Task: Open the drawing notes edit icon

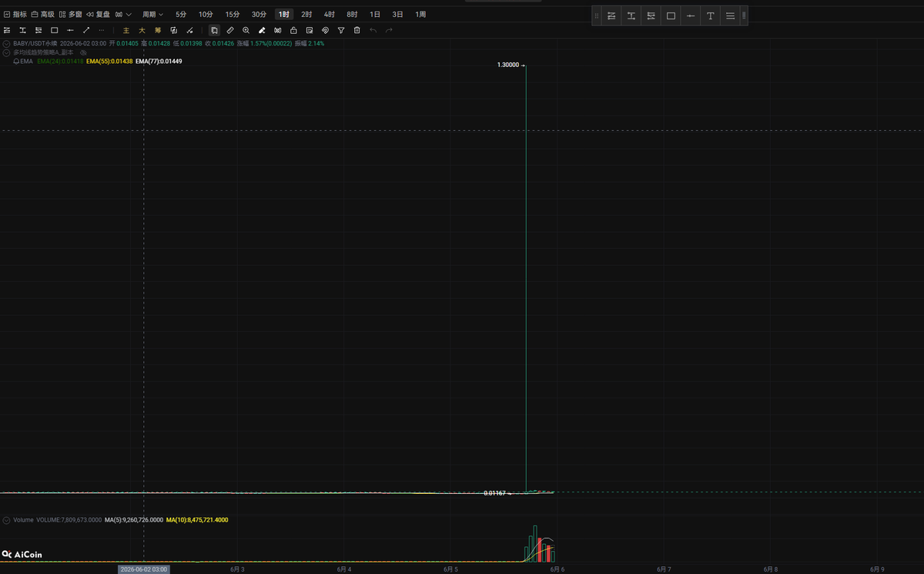Action: (x=310, y=30)
